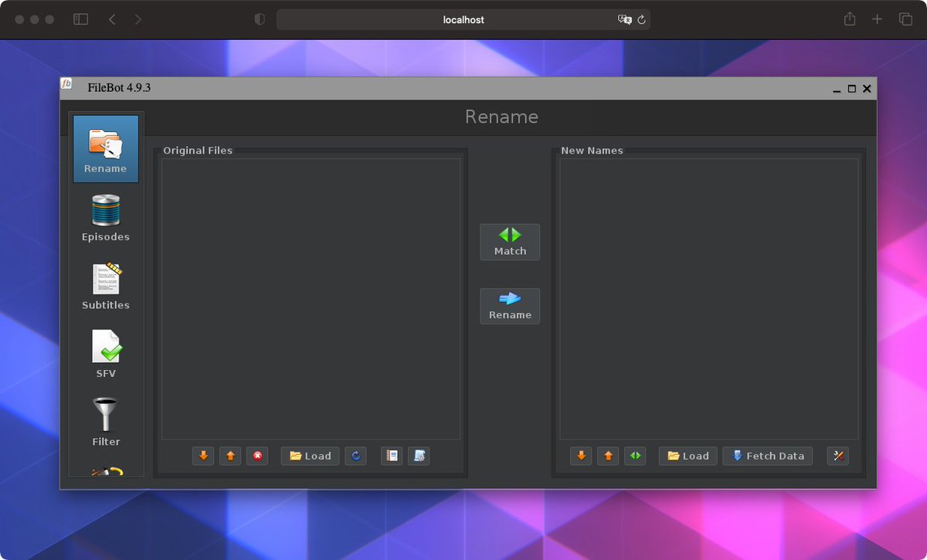
Task: Reload the page in browser
Action: point(641,20)
